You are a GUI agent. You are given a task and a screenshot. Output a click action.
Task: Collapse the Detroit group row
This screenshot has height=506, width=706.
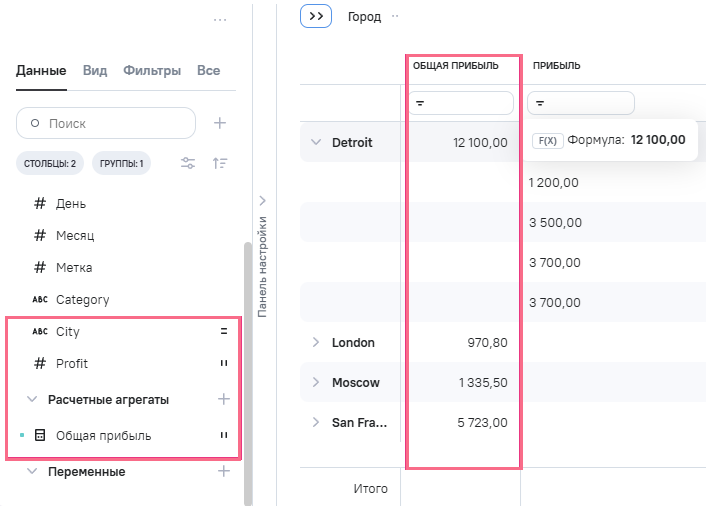316,142
